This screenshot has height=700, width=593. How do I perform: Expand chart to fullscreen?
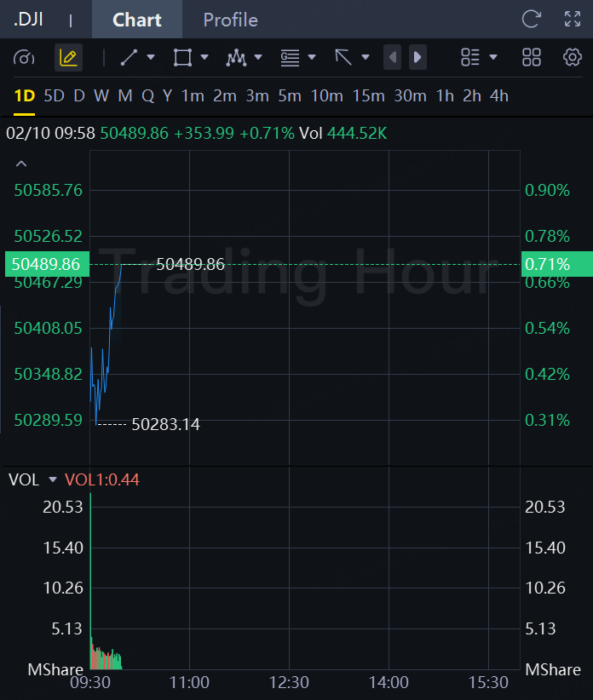click(573, 20)
